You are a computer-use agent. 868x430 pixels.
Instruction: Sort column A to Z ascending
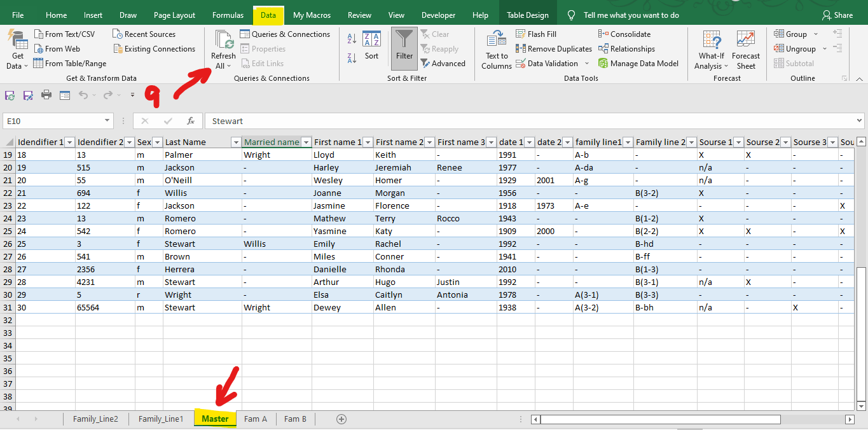pyautogui.click(x=352, y=39)
